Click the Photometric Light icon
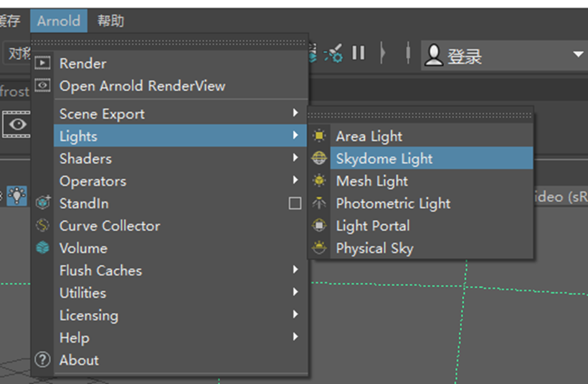 [x=319, y=203]
